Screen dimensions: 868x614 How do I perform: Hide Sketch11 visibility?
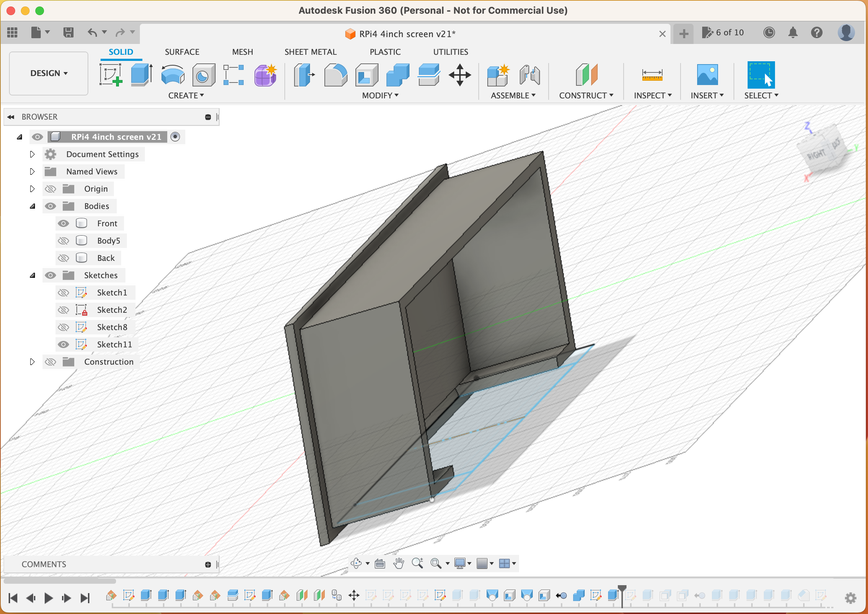pos(63,344)
